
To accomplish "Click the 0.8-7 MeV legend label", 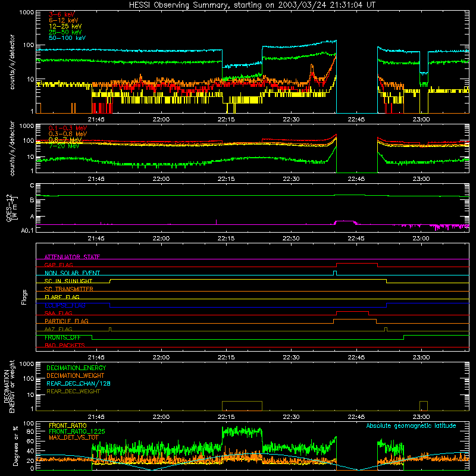I will 65,140.
